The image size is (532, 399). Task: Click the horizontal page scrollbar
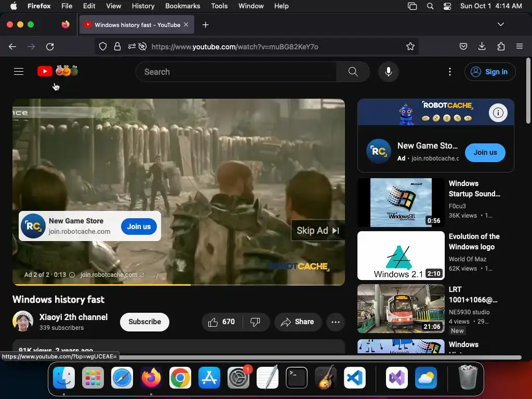[x=319, y=357]
